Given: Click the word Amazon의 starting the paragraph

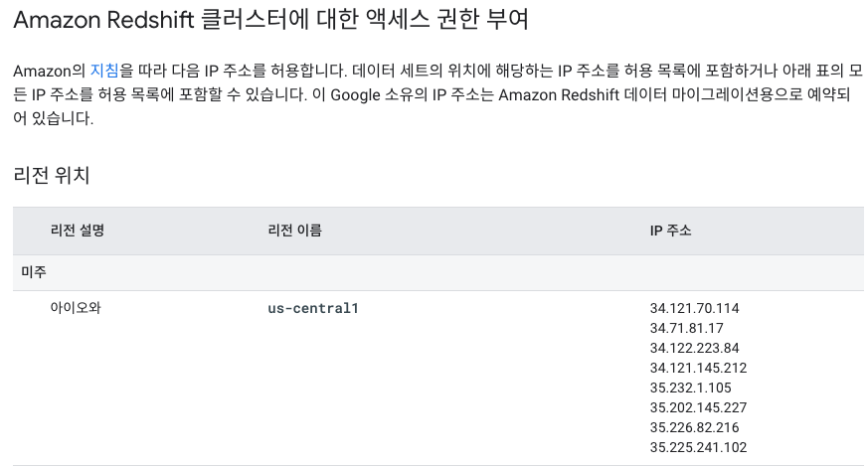Looking at the screenshot, I should (50, 71).
